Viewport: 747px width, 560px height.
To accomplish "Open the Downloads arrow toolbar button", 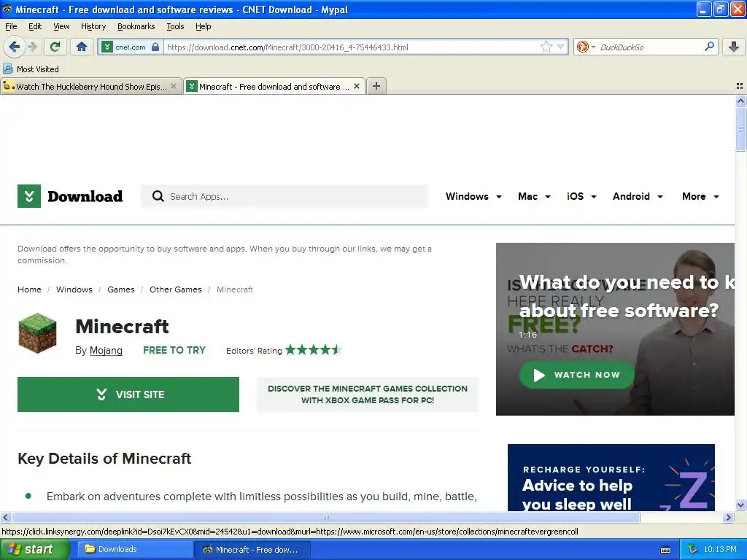I will pyautogui.click(x=734, y=47).
